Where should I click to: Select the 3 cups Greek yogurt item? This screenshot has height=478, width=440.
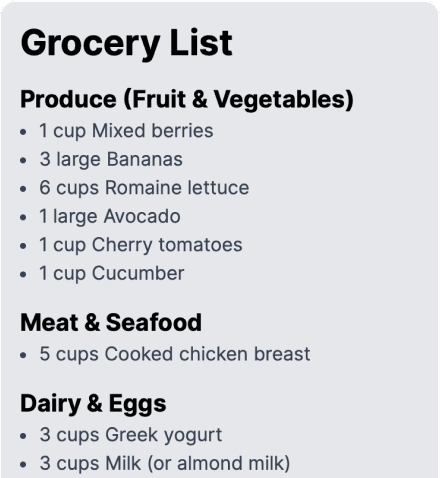pos(131,435)
